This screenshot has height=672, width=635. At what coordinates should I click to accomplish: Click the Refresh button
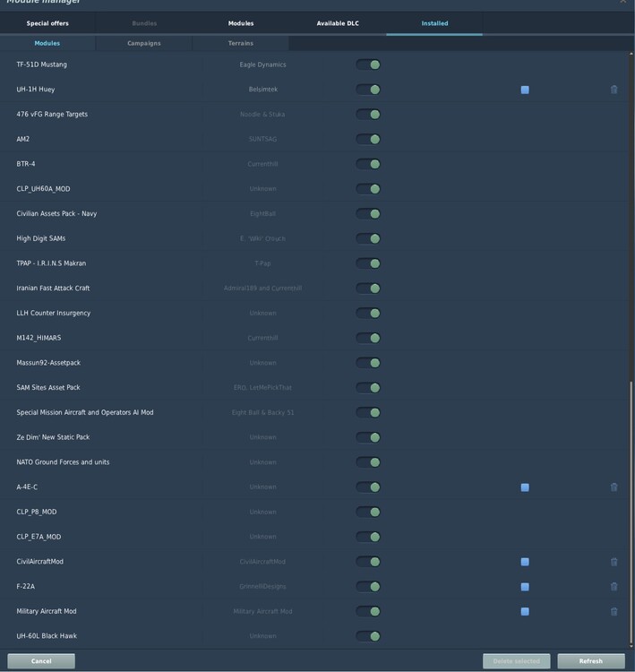click(x=590, y=661)
